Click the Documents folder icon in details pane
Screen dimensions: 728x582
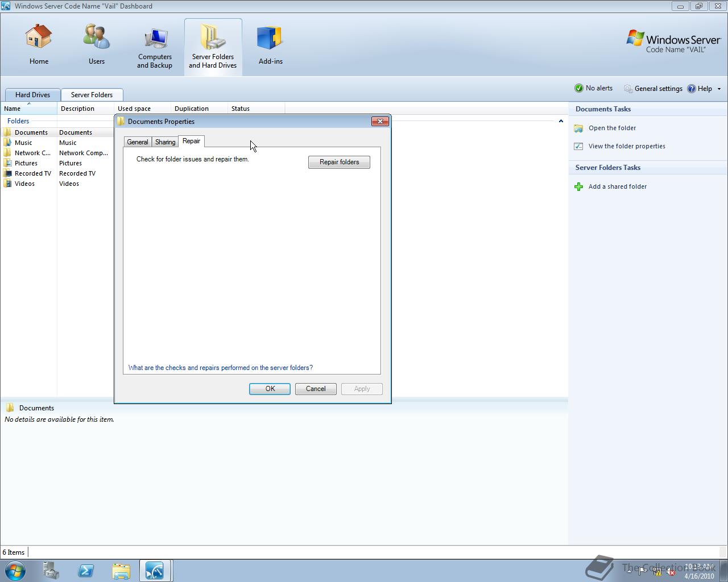pos(10,408)
